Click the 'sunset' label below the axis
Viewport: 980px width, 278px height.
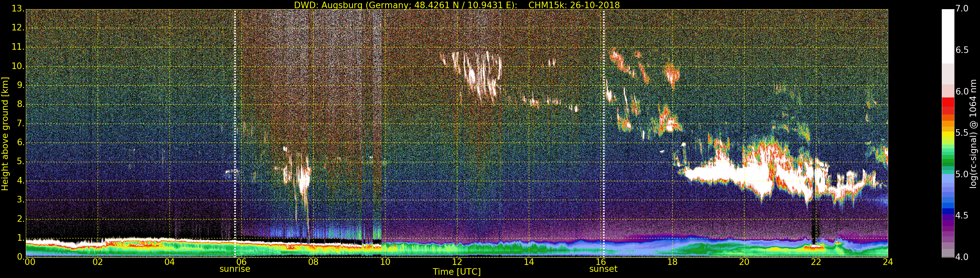[603, 269]
